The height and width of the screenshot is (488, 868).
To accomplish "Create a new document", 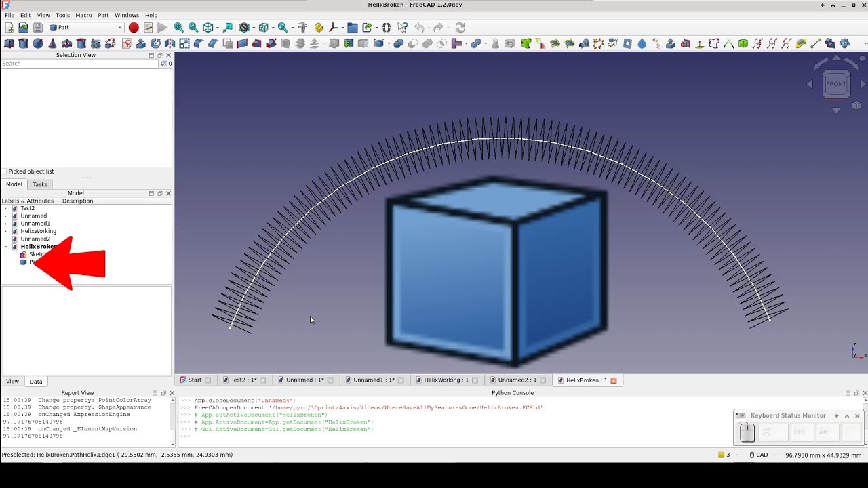I will pyautogui.click(x=9, y=28).
